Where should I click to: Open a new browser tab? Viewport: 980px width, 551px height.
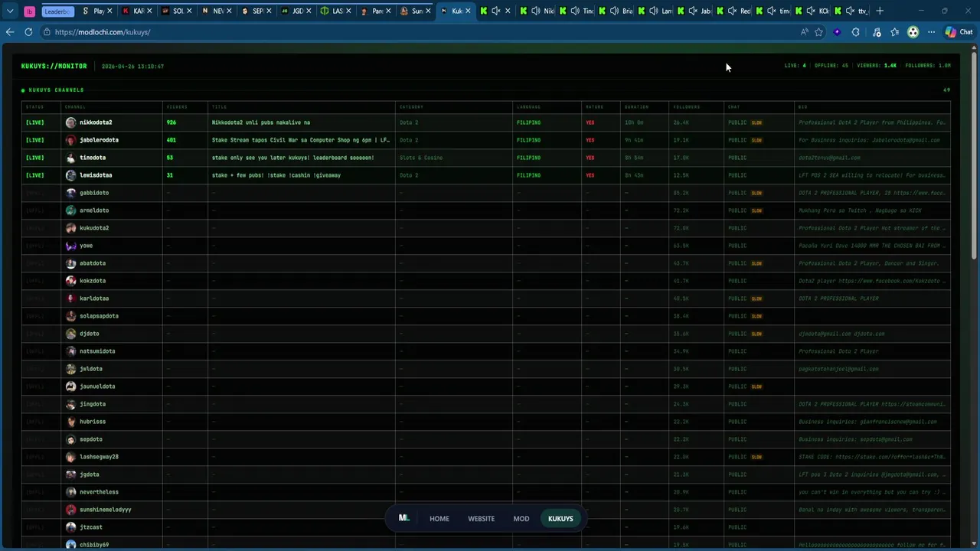coord(880,11)
